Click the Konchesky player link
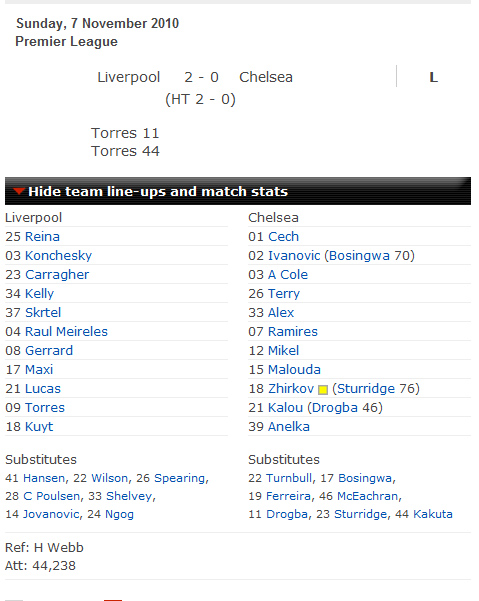The image size is (479, 601). pyautogui.click(x=58, y=256)
